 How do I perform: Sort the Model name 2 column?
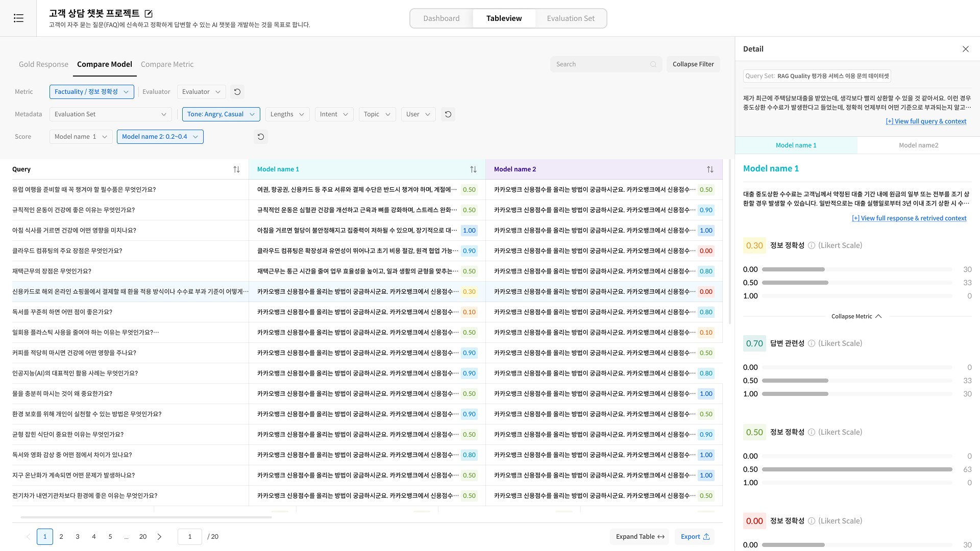point(710,169)
